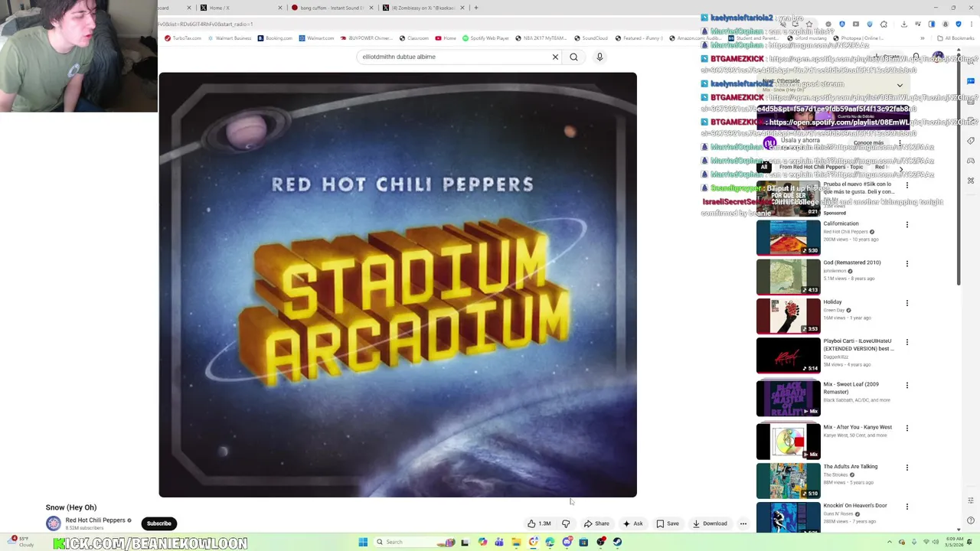Share the Snow (Hey Oh) video
Image resolution: width=980 pixels, height=551 pixels.
tap(596, 523)
